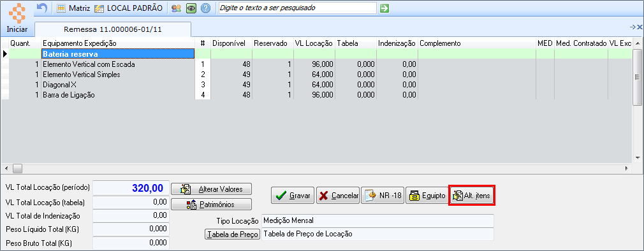
Task: Focus the search text field
Action: point(298,8)
